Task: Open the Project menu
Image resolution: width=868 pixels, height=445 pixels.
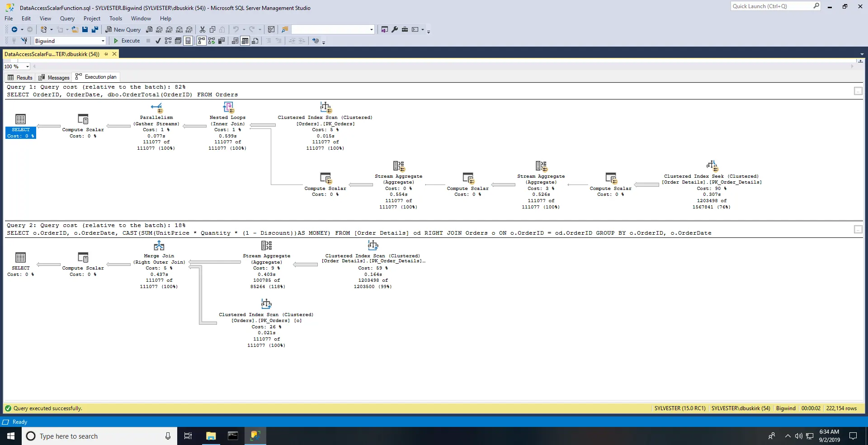Action: click(92, 19)
